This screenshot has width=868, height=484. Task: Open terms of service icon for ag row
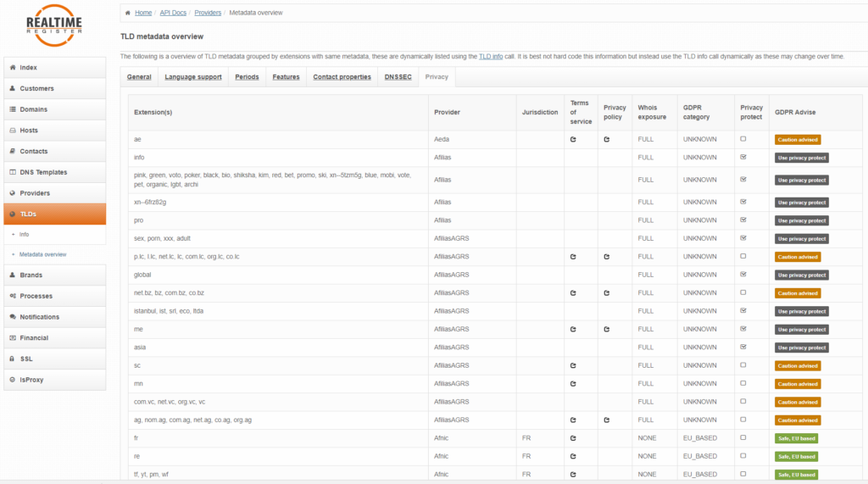tap(573, 420)
